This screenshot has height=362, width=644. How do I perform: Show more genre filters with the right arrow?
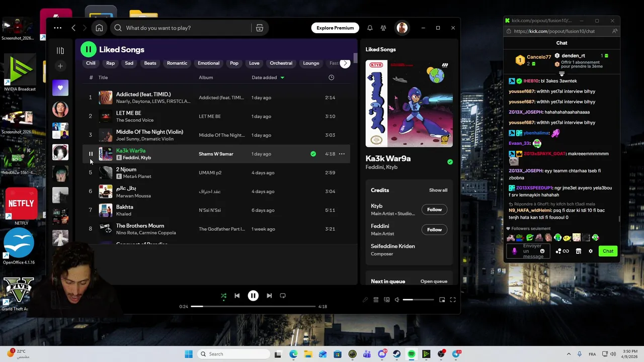[345, 63]
